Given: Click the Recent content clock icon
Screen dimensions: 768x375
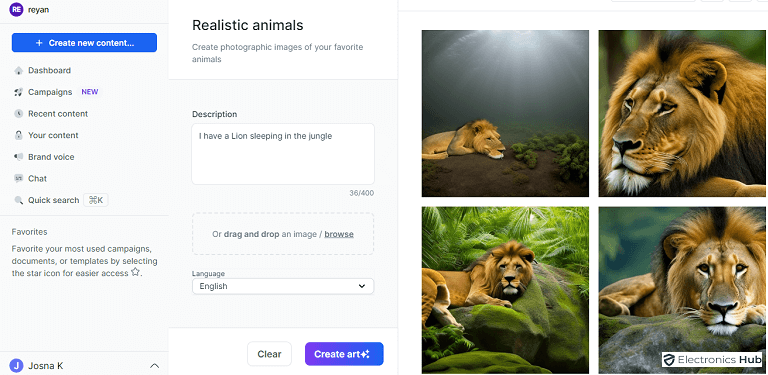Looking at the screenshot, I should [19, 114].
